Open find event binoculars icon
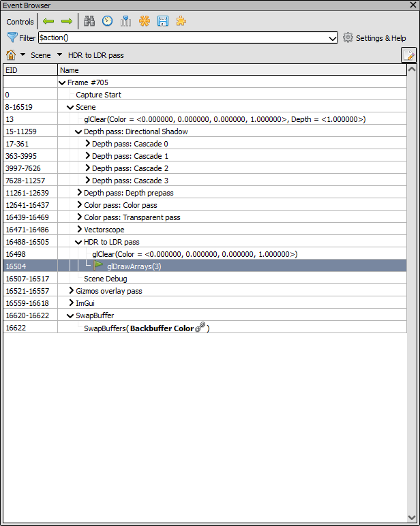 pyautogui.click(x=89, y=21)
